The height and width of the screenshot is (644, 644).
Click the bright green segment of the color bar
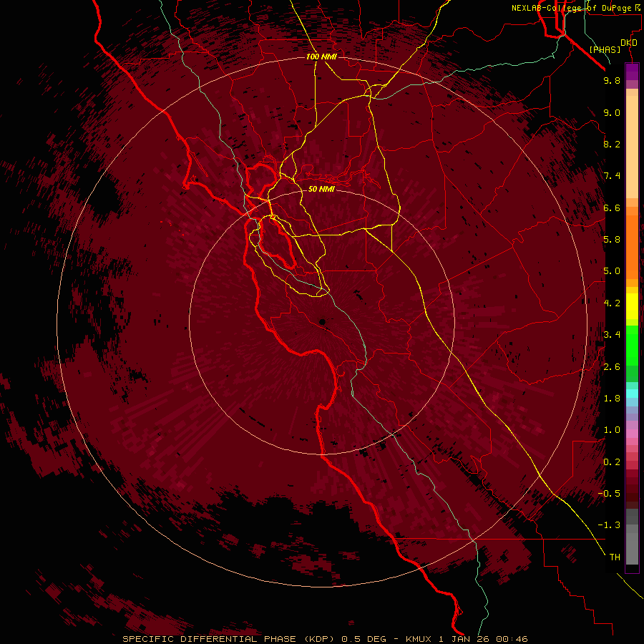tap(632, 345)
